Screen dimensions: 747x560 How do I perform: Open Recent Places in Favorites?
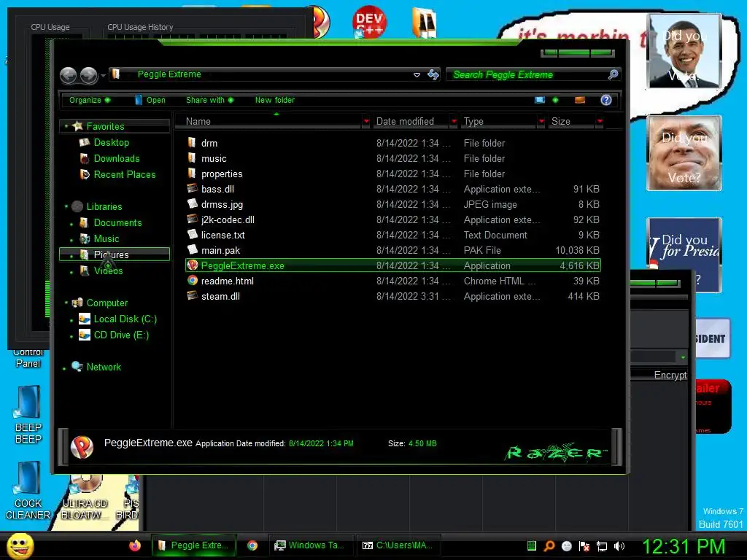124,174
